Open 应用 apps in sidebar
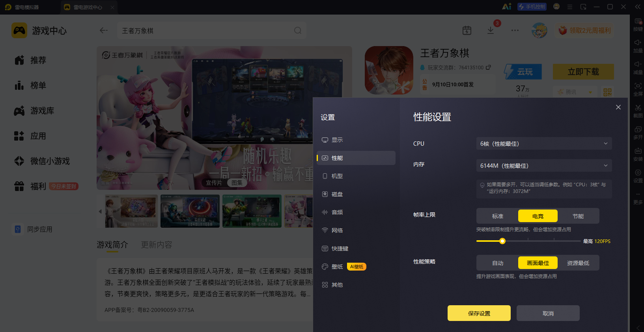Screen dimensions: 644x332 pyautogui.click(x=31, y=136)
